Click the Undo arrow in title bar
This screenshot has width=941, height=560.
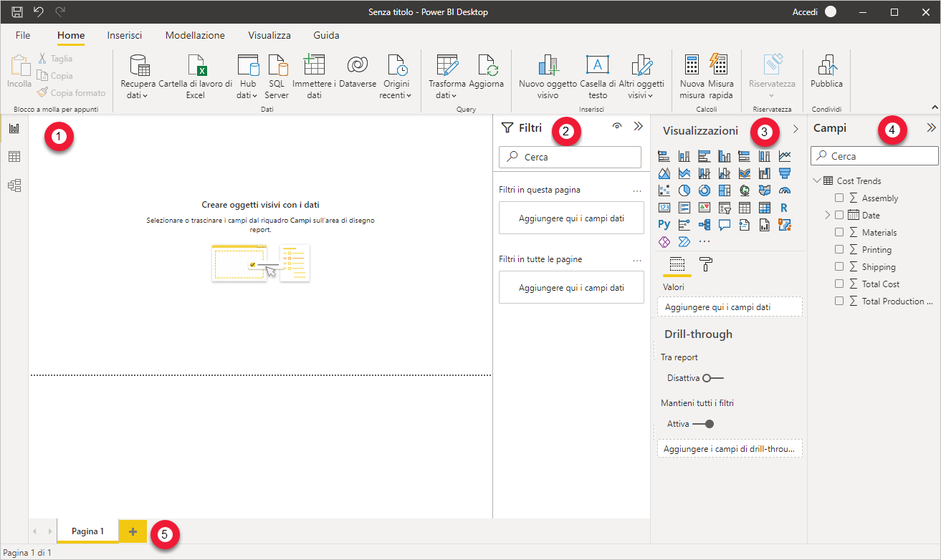coord(39,12)
